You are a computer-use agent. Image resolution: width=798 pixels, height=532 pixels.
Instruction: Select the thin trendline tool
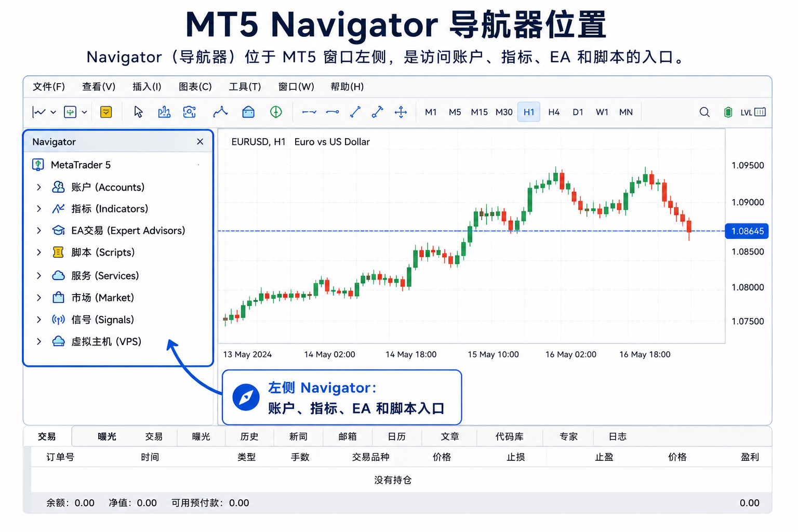pyautogui.click(x=355, y=112)
